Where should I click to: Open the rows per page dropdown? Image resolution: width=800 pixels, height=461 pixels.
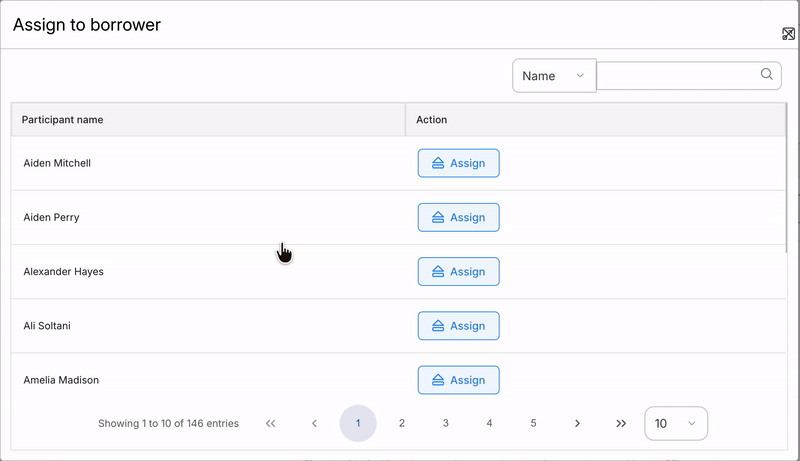(676, 423)
